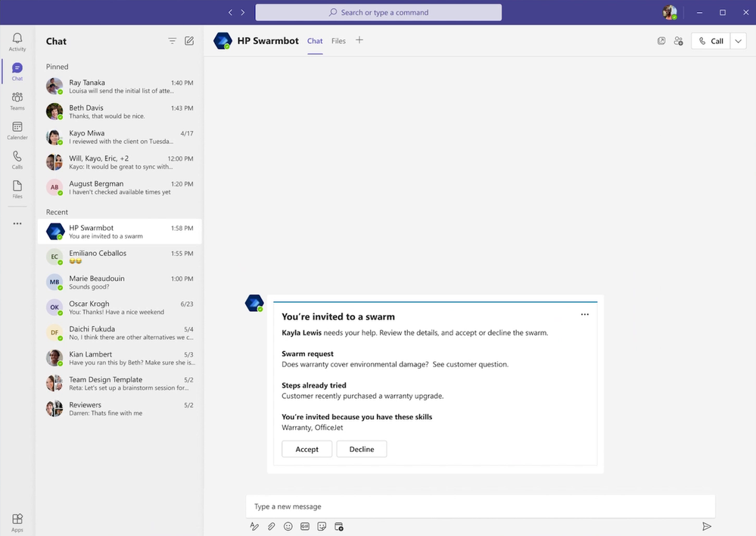The width and height of the screenshot is (756, 536).
Task: Switch to the Files tab
Action: [x=338, y=41]
